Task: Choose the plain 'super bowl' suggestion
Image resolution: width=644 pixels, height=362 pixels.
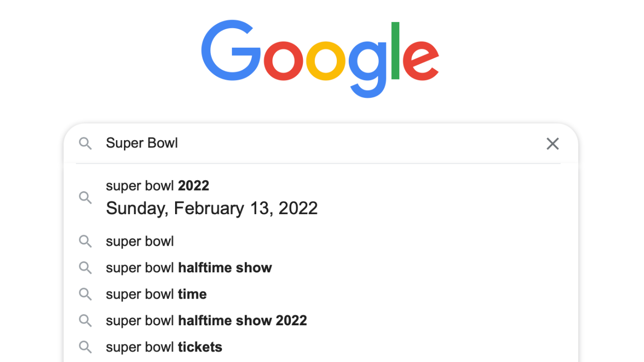Action: pyautogui.click(x=140, y=241)
